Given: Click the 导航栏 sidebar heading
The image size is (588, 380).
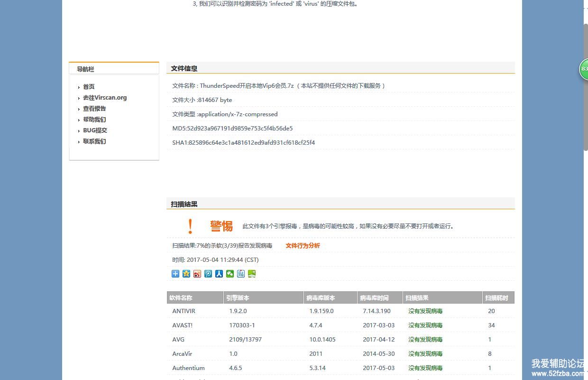Looking at the screenshot, I should (85, 69).
